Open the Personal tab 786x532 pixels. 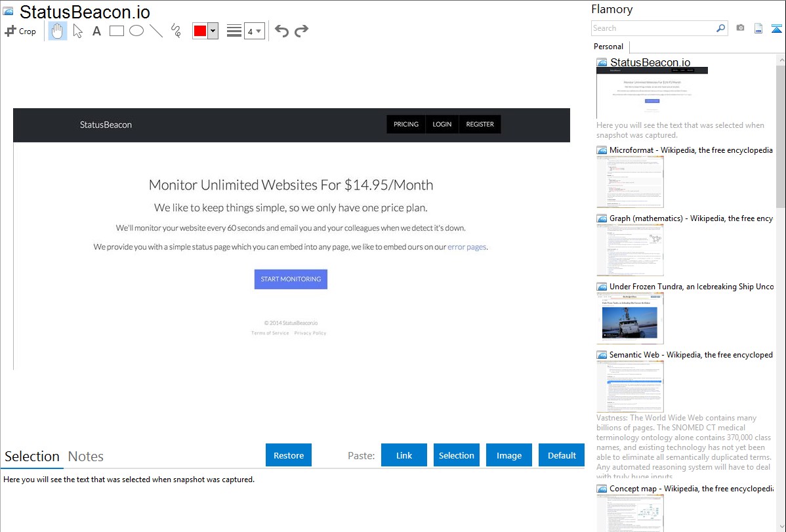(x=608, y=47)
